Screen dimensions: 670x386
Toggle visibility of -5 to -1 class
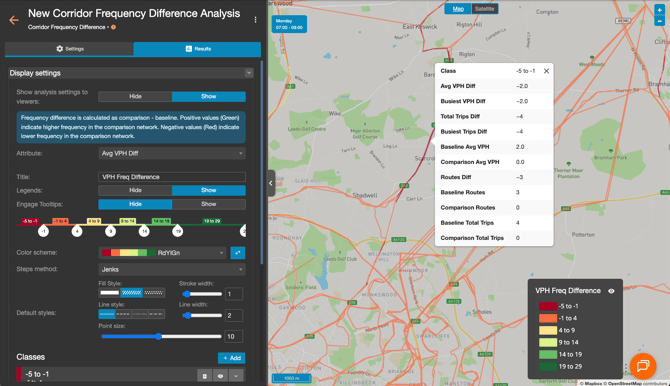coord(220,376)
